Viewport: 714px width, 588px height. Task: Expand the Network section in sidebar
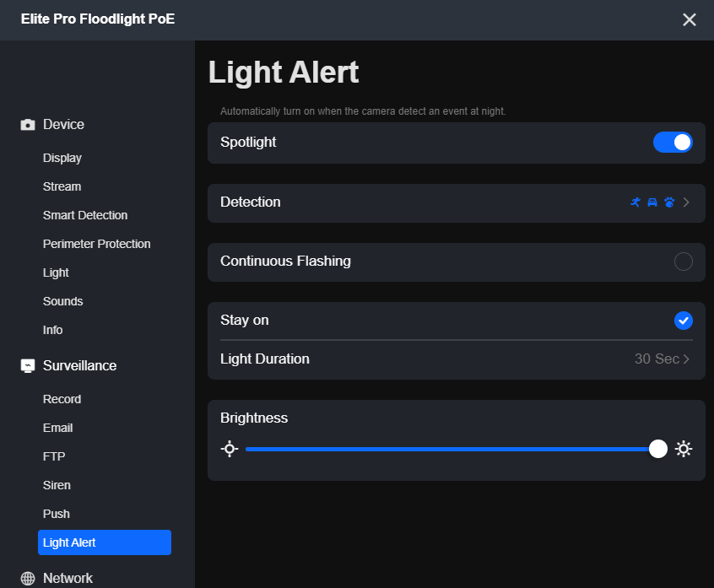(72, 578)
